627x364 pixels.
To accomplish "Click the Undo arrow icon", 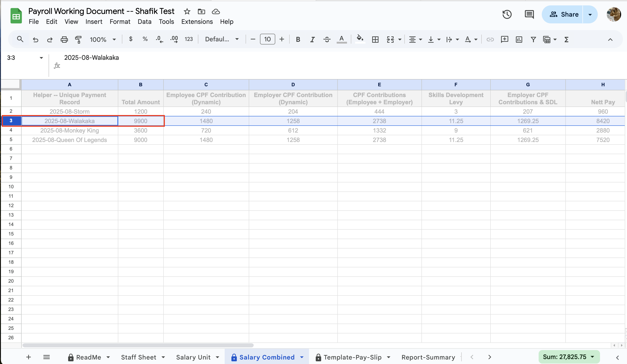I will [36, 39].
